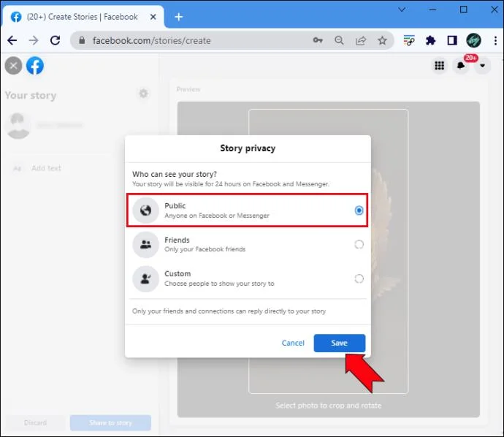Switch to the Create Stories Facebook tab

click(x=83, y=17)
